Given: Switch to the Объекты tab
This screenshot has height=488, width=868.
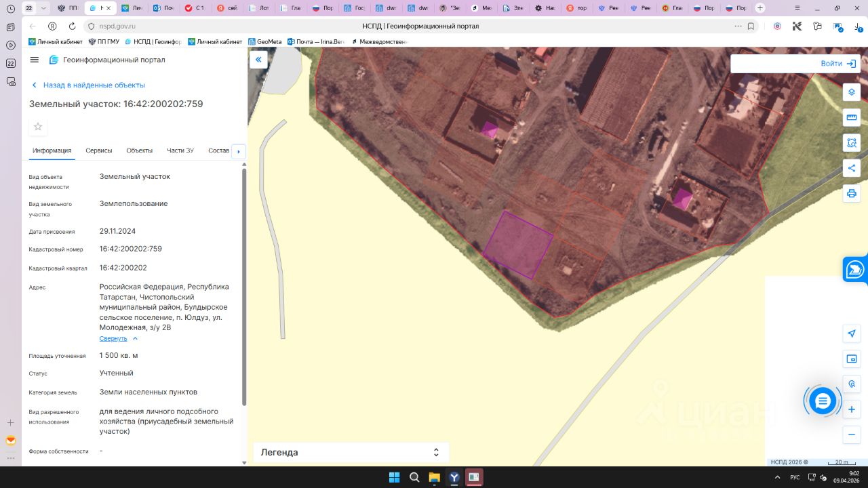Looking at the screenshot, I should point(140,150).
